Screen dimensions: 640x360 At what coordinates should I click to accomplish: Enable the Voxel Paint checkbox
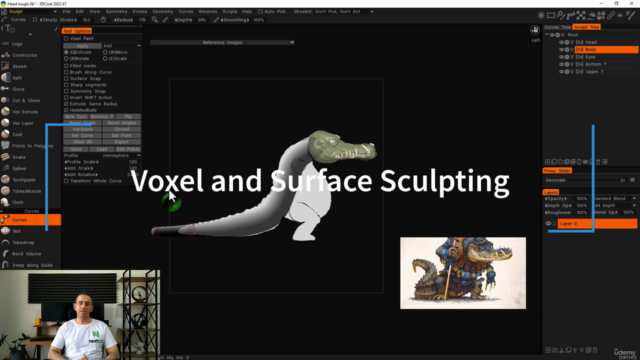click(66, 38)
